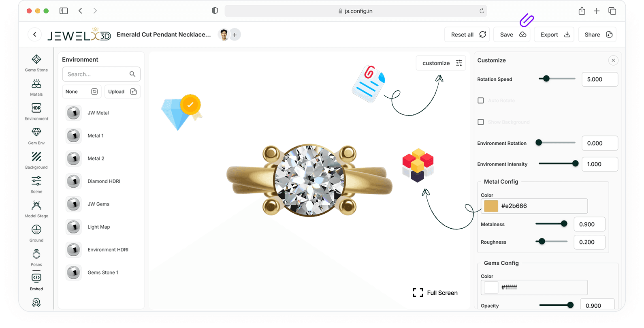Click the Reset all button
The image size is (644, 328).
click(467, 35)
